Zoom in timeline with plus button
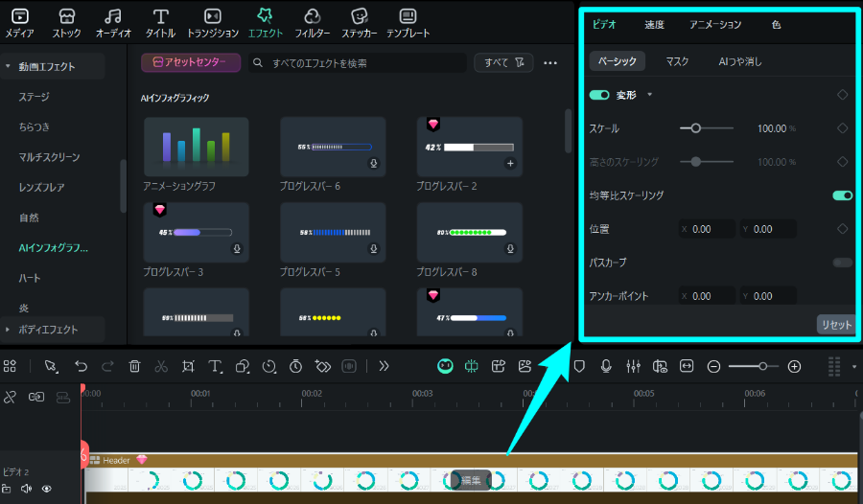The width and height of the screenshot is (863, 504). click(x=794, y=366)
